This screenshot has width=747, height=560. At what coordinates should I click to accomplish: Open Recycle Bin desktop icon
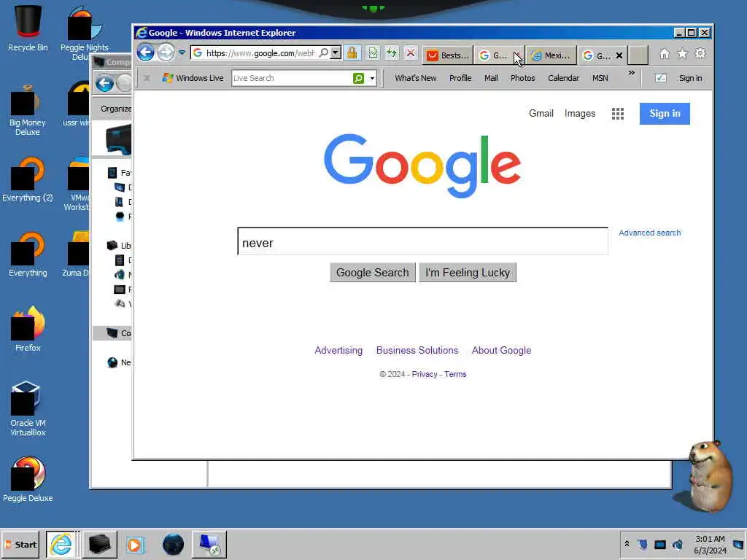coord(28,28)
